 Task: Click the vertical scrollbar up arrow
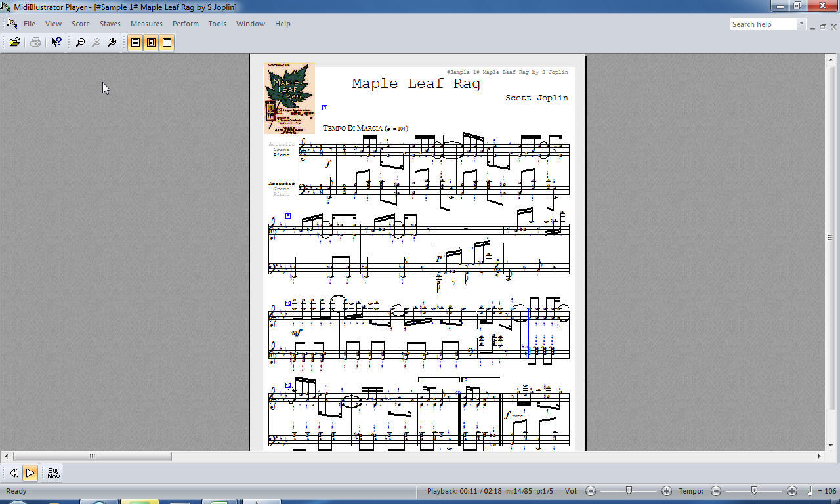pyautogui.click(x=830, y=59)
